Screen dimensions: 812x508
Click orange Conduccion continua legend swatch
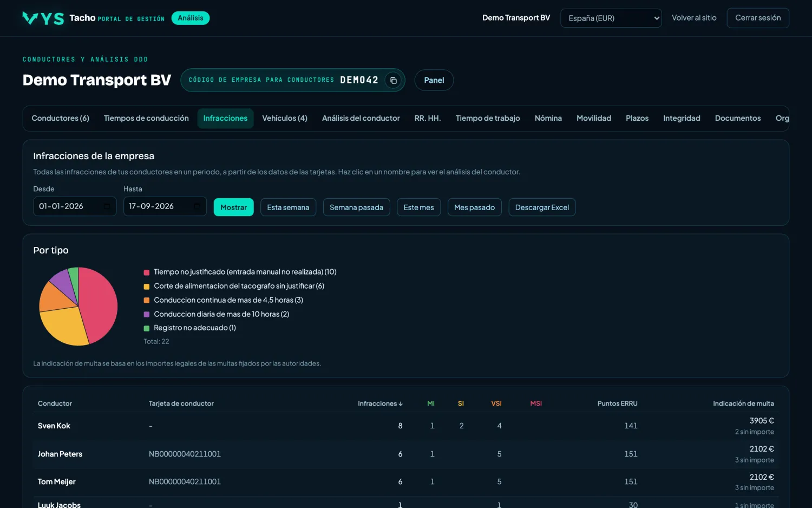pos(146,300)
